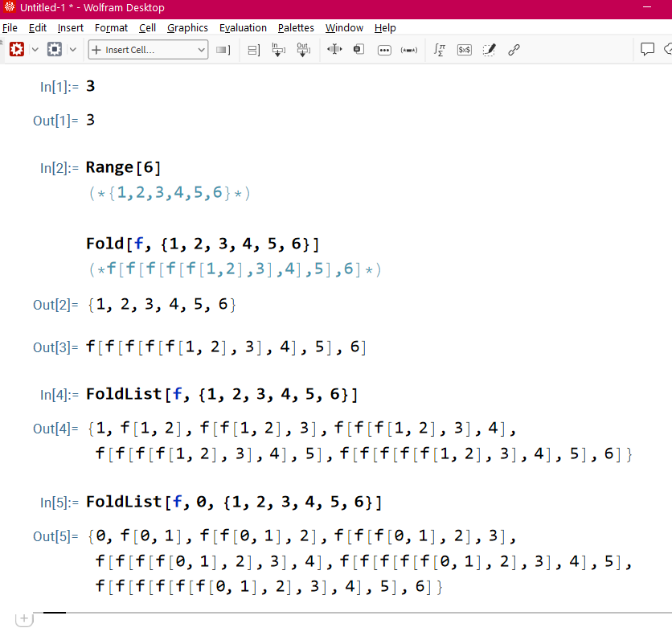This screenshot has width=672, height=628.
Task: Click the plus button to add cell
Action: click(x=24, y=618)
